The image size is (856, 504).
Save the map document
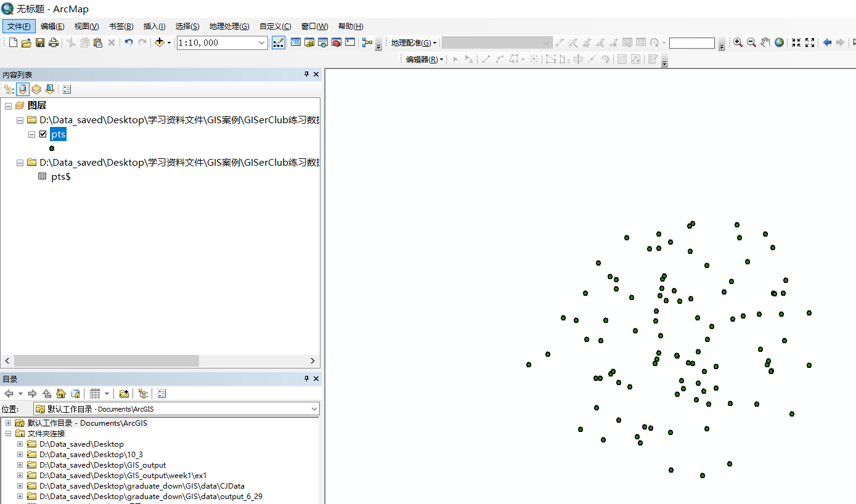pyautogui.click(x=40, y=43)
